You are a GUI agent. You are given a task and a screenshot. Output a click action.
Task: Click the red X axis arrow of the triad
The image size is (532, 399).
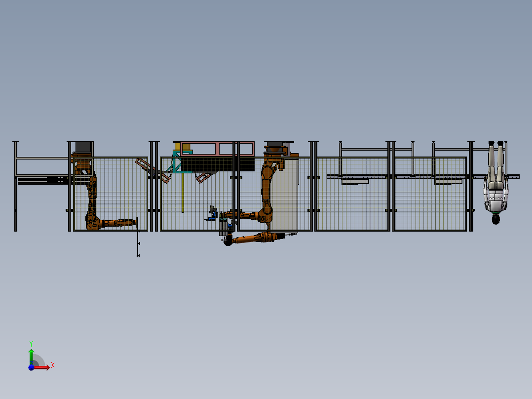click(41, 367)
